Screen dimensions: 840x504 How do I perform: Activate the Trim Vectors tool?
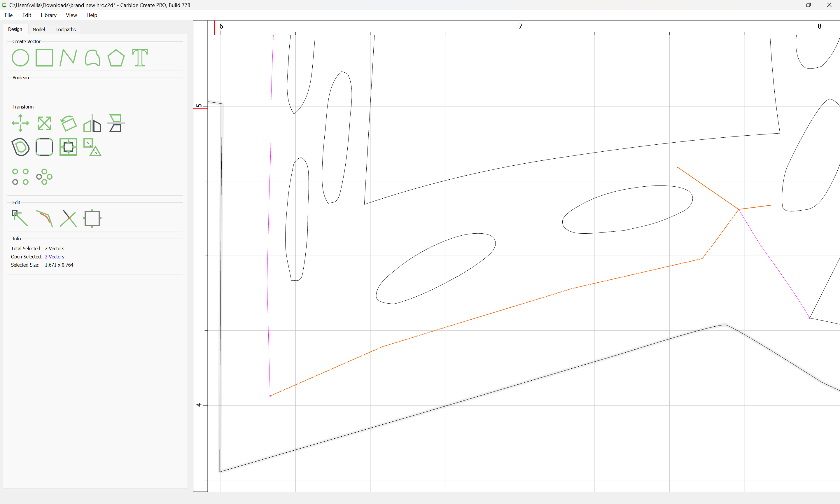pyautogui.click(x=68, y=218)
